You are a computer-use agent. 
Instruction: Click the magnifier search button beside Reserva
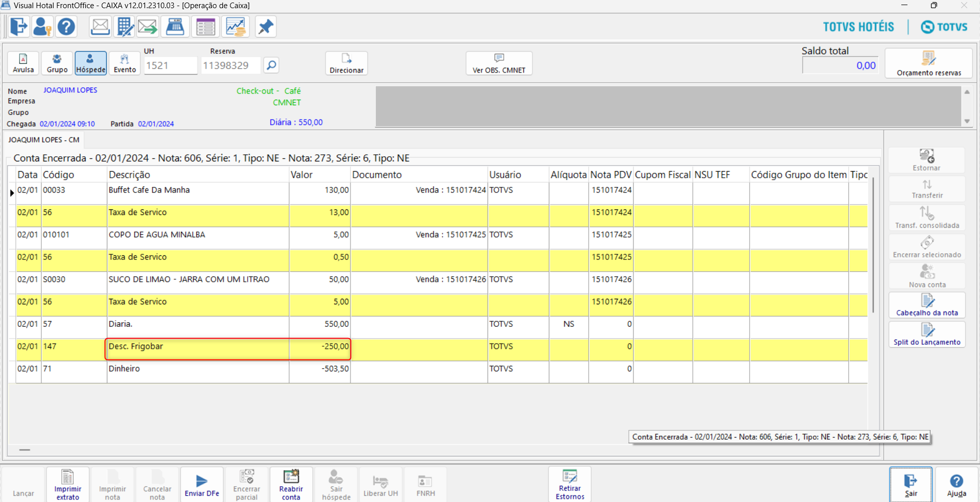(x=271, y=65)
